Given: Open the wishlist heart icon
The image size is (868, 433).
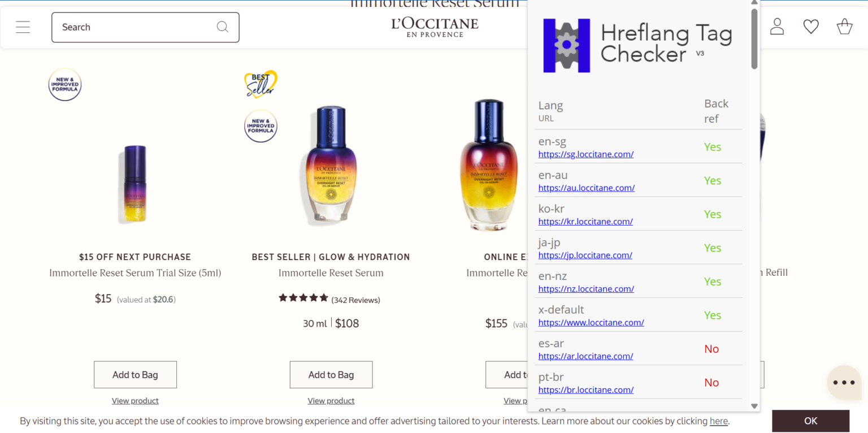Looking at the screenshot, I should [811, 27].
